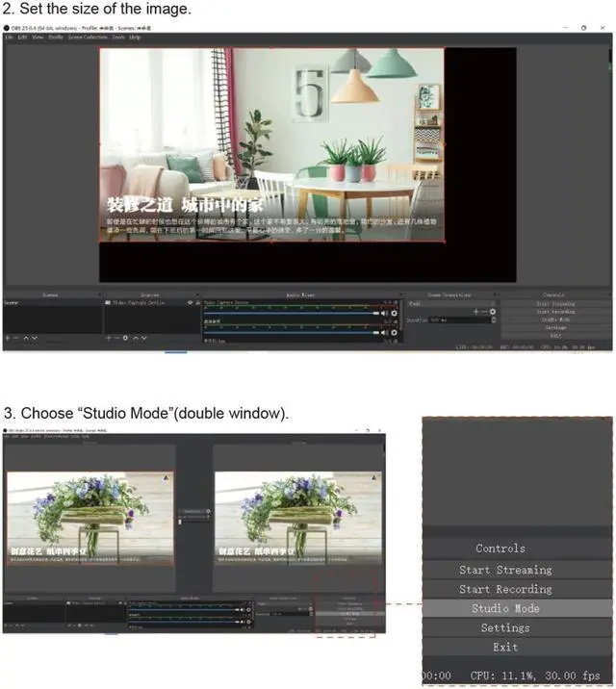Open Scene Collection menu in upper window's menu bar
Screen dimensions: 616x689
(88, 38)
